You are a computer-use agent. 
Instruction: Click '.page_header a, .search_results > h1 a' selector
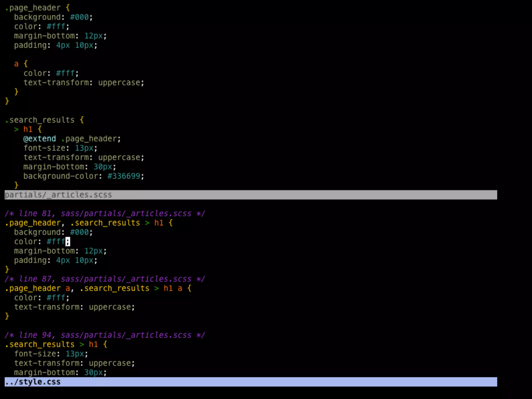coord(94,288)
